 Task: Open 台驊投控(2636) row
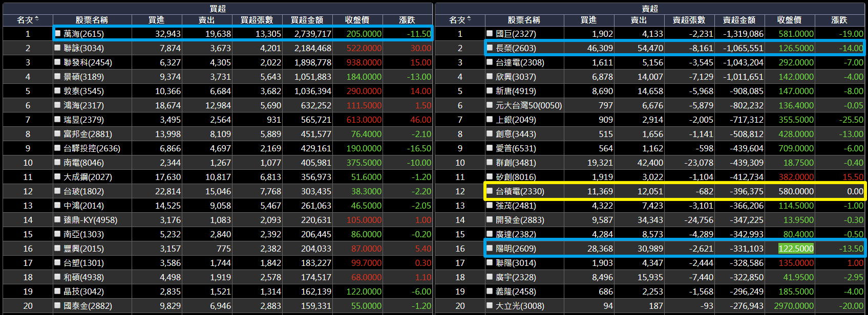pyautogui.click(x=92, y=148)
